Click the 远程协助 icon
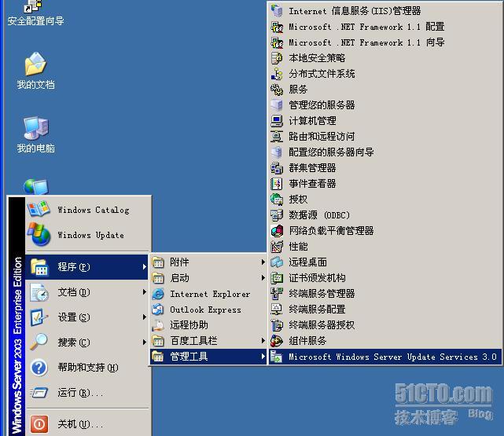 click(158, 325)
